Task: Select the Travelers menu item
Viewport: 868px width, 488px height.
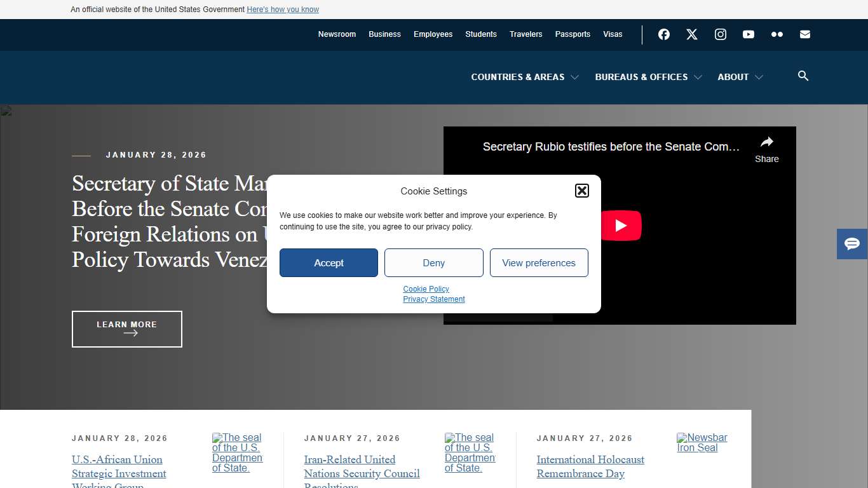Action: [526, 34]
